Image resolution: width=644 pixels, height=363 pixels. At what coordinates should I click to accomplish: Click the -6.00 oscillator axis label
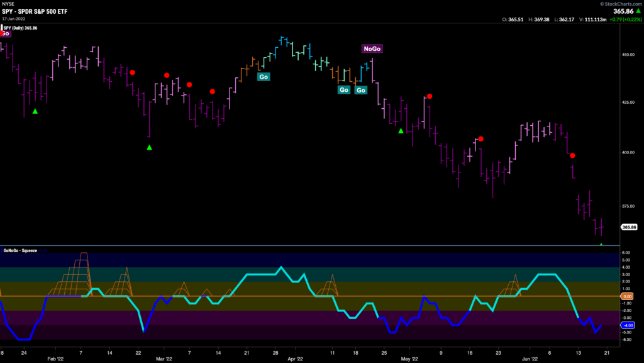tap(626, 340)
